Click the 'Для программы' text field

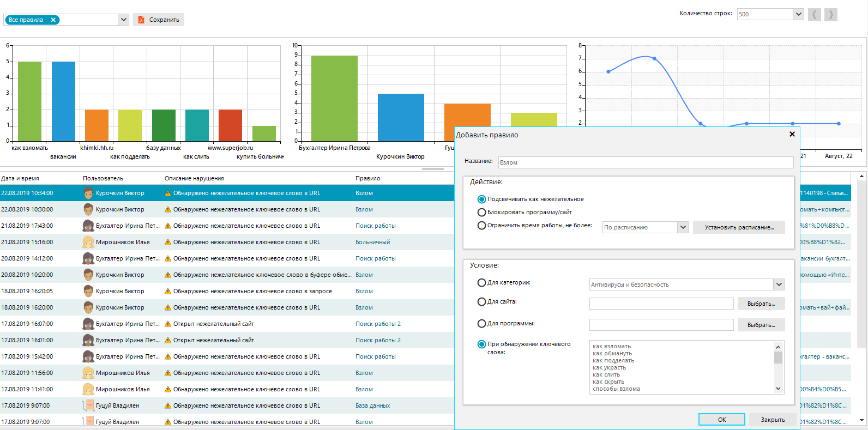tap(661, 325)
